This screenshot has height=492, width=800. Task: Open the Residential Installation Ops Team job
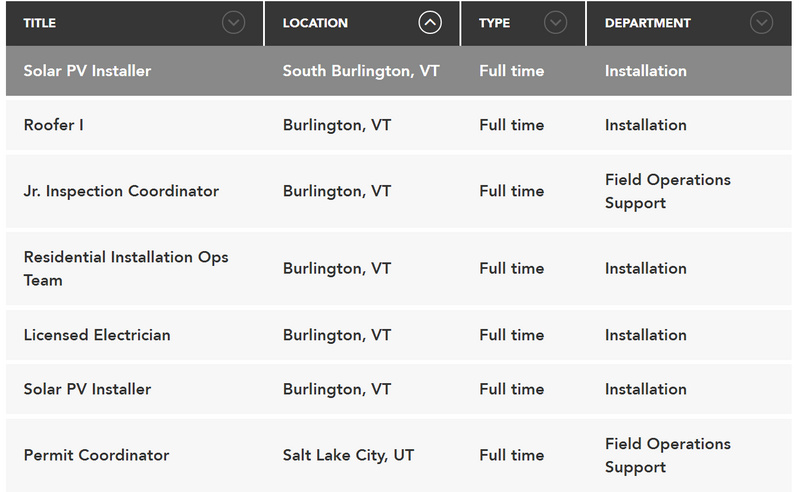[x=126, y=268]
